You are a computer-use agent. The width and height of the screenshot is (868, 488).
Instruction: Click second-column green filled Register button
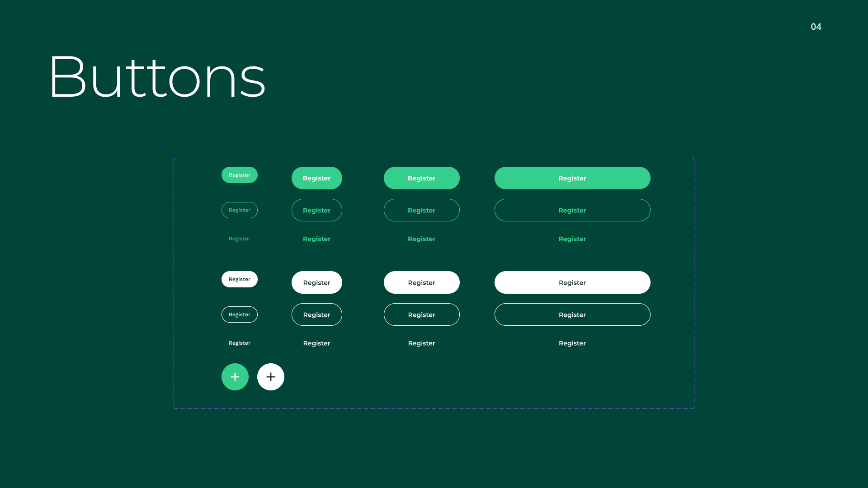(x=317, y=178)
